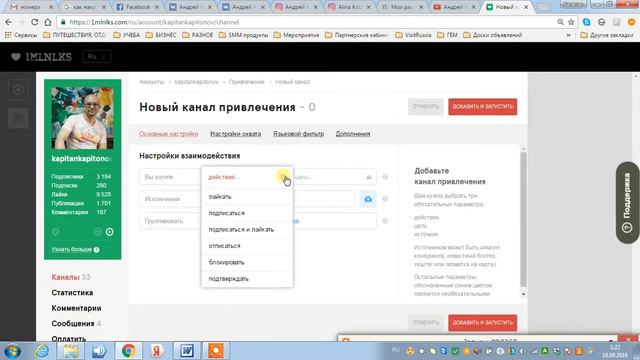Screen dimensions: 640x360
Task: Click Windows Start button
Action: [x=12, y=351]
